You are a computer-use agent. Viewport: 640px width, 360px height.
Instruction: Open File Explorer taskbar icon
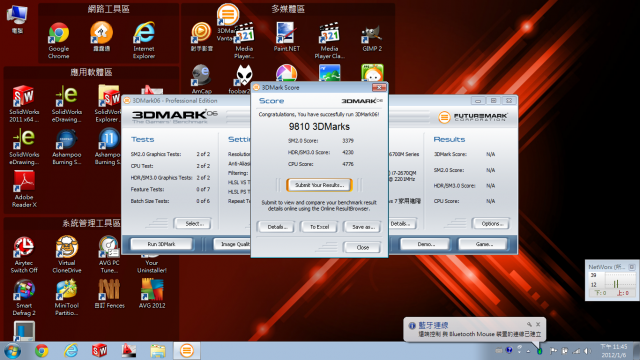coord(158,351)
